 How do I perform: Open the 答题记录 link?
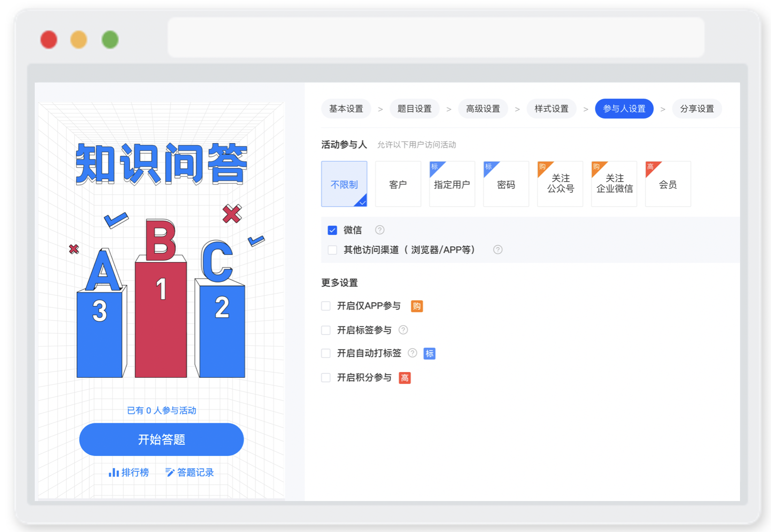coord(190,472)
